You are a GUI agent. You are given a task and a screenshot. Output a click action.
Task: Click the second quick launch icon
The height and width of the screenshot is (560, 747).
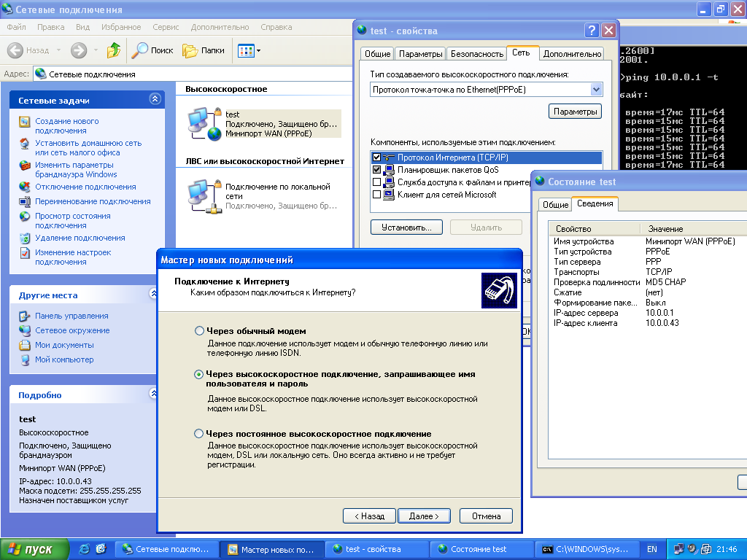point(101,549)
